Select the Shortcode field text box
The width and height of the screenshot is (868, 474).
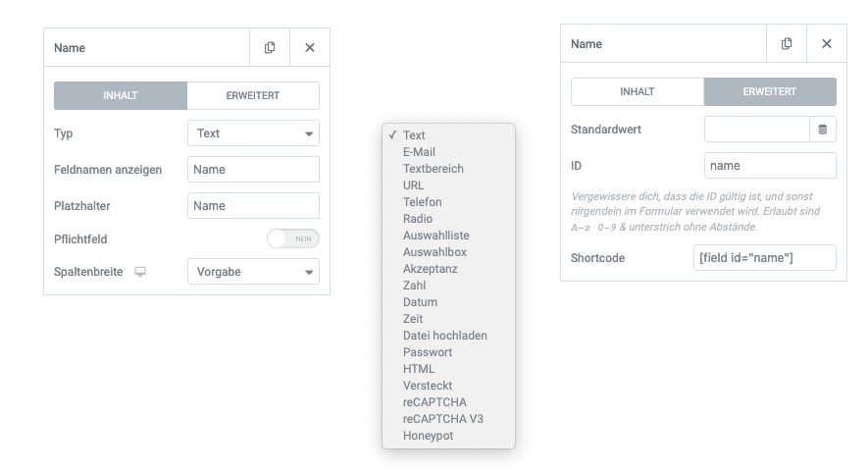[x=764, y=258]
